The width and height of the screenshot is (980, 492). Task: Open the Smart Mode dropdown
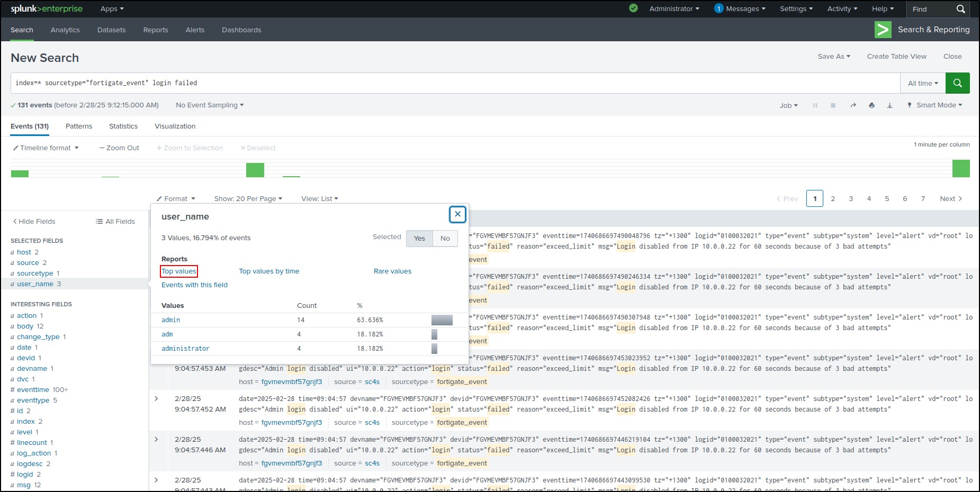click(935, 105)
